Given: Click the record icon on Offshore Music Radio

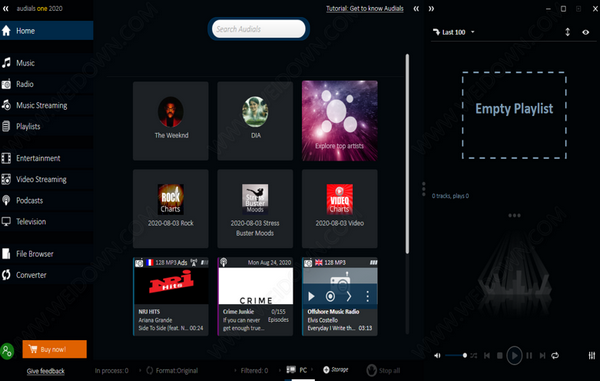Looking at the screenshot, I should (330, 296).
